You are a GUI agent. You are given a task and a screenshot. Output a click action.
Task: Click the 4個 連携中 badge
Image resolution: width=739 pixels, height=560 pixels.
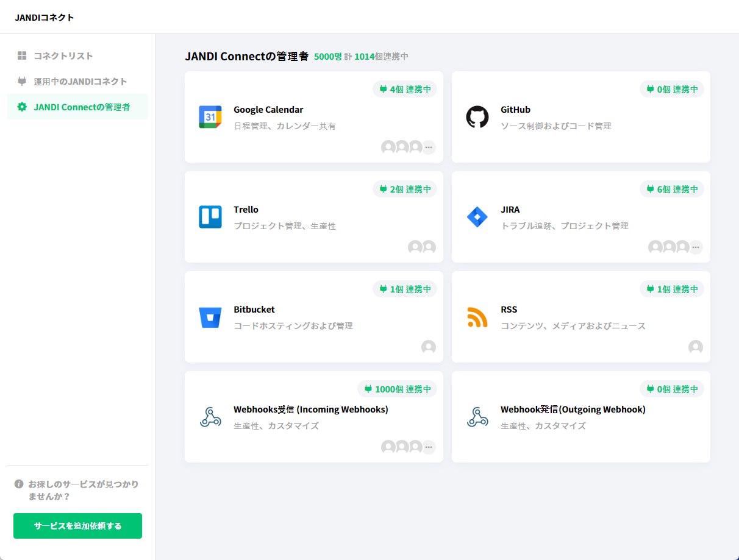(405, 89)
